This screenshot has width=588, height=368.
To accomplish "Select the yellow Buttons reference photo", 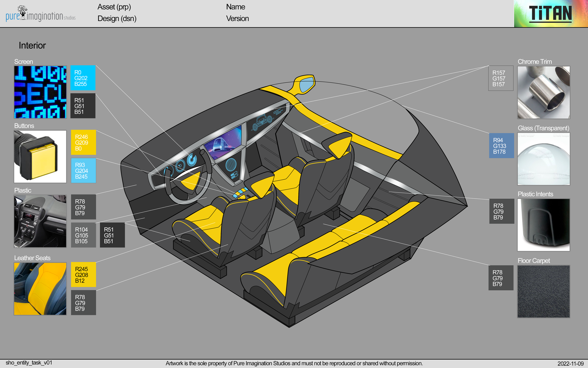I will tap(40, 157).
